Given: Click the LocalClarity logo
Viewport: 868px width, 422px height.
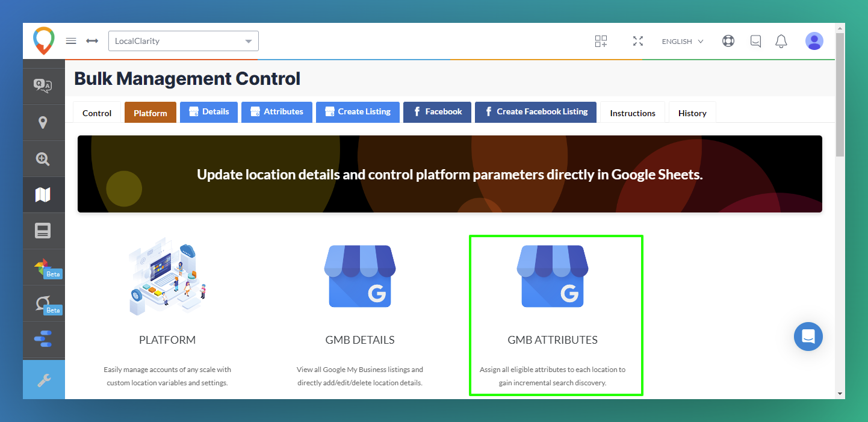Looking at the screenshot, I should point(43,41).
